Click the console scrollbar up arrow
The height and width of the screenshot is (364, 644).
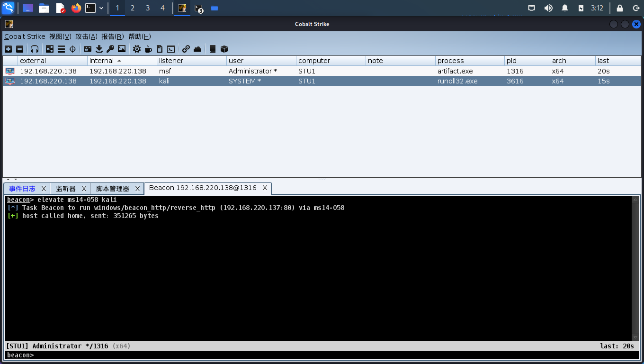pyautogui.click(x=635, y=200)
